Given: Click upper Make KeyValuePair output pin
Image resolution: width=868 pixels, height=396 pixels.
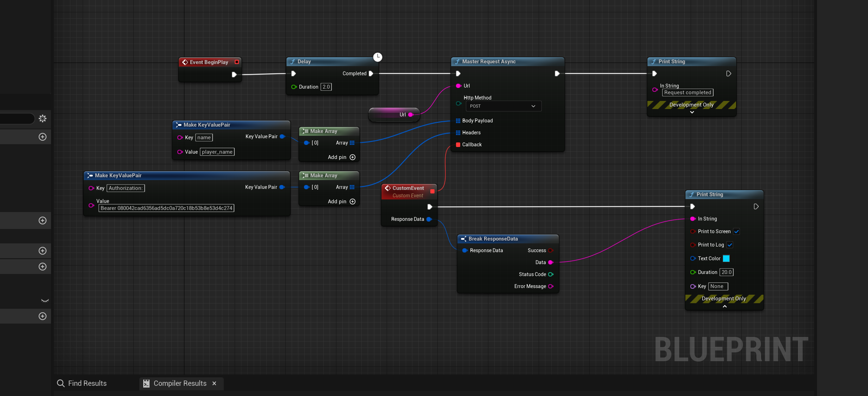Looking at the screenshot, I should click(x=282, y=136).
